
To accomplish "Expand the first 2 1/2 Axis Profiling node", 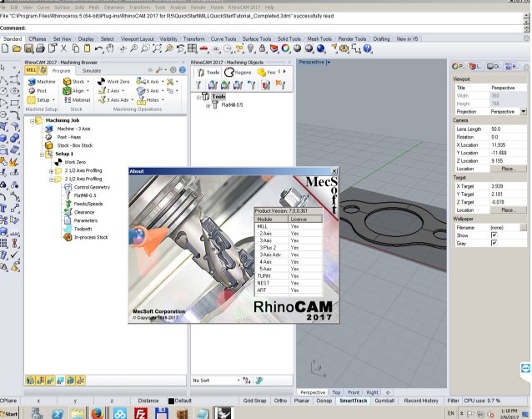I will [52, 170].
